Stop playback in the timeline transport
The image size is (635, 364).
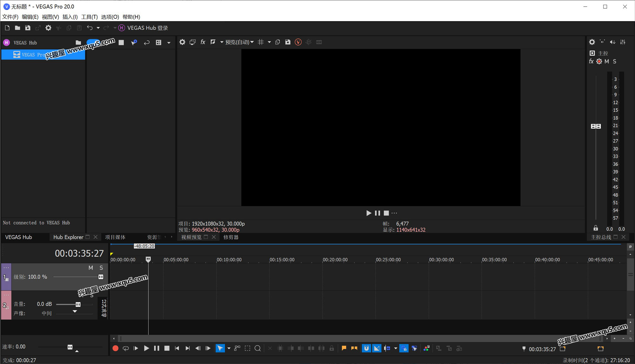coord(167,348)
